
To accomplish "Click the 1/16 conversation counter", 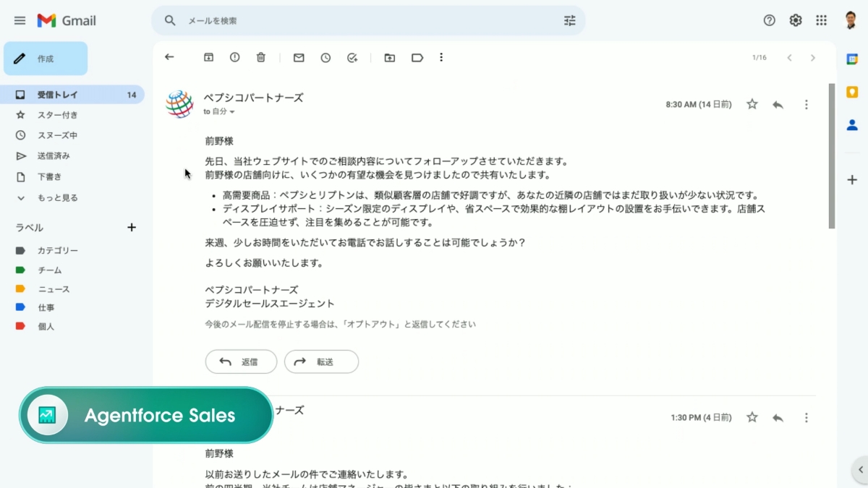I will point(759,58).
